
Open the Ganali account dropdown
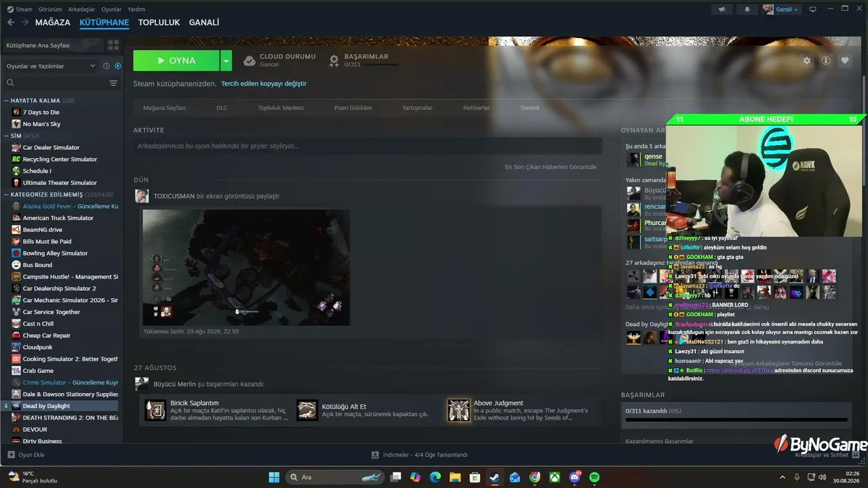pos(781,9)
